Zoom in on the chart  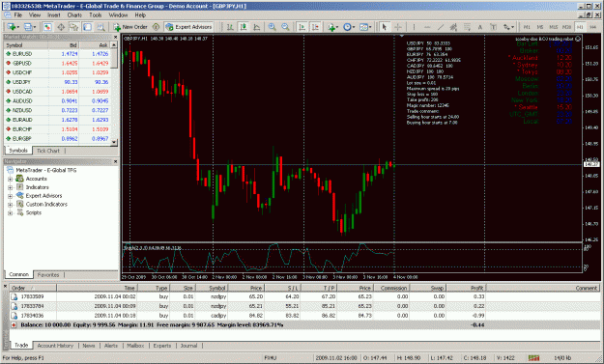(x=272, y=27)
